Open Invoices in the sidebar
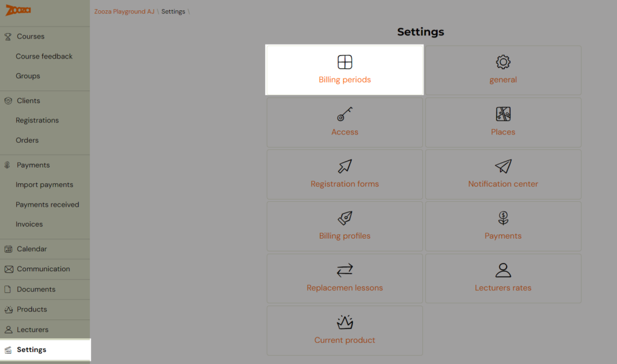 click(x=29, y=224)
